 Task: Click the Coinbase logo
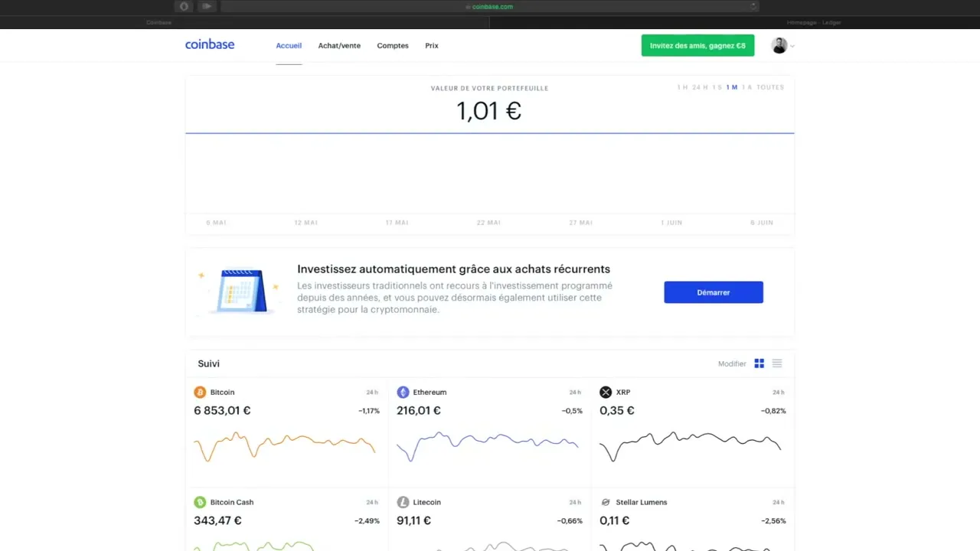(209, 44)
